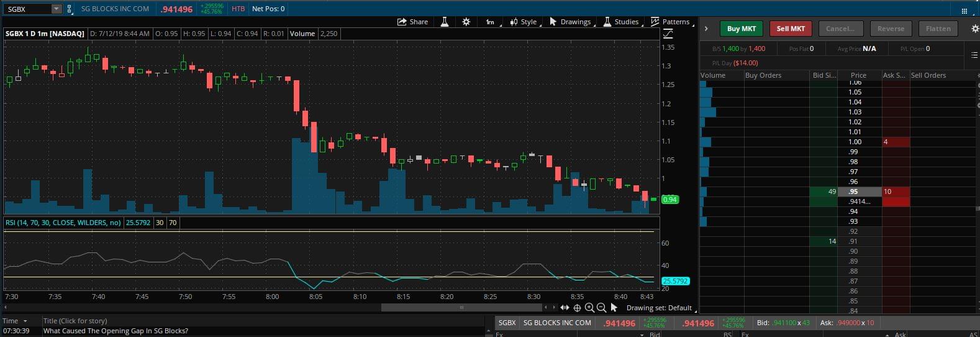Click the Share chart icon

[413, 22]
